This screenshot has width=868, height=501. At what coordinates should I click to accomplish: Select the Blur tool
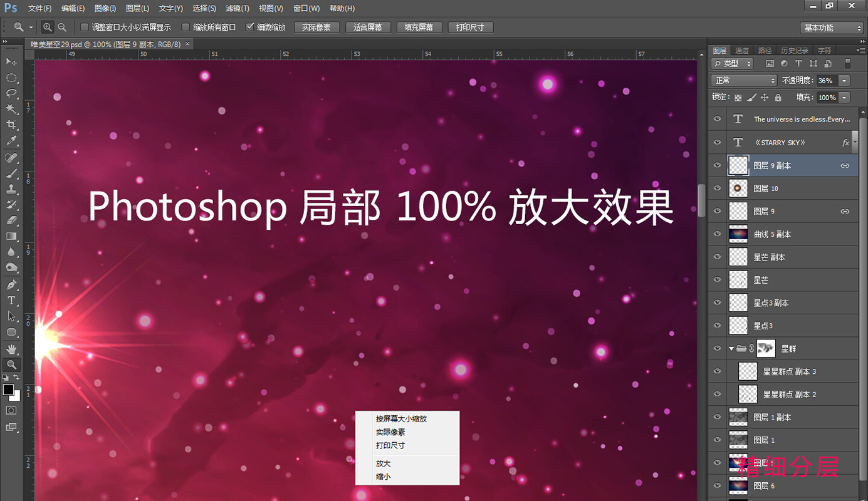tap(11, 252)
